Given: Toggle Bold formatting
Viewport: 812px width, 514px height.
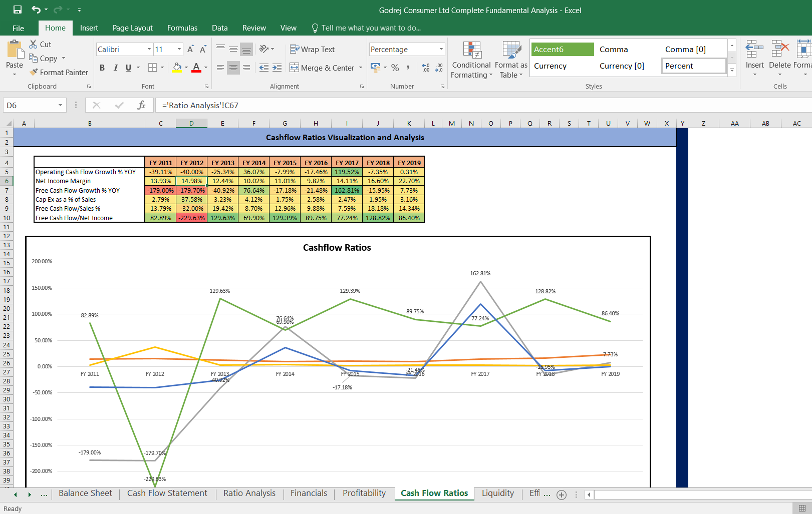Looking at the screenshot, I should (x=102, y=68).
